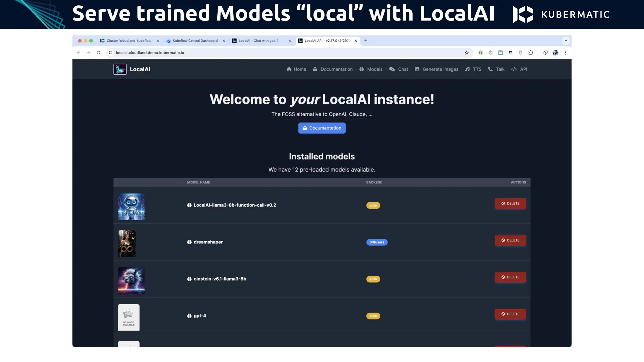
Task: Click the diffusers backend badge
Action: click(377, 242)
